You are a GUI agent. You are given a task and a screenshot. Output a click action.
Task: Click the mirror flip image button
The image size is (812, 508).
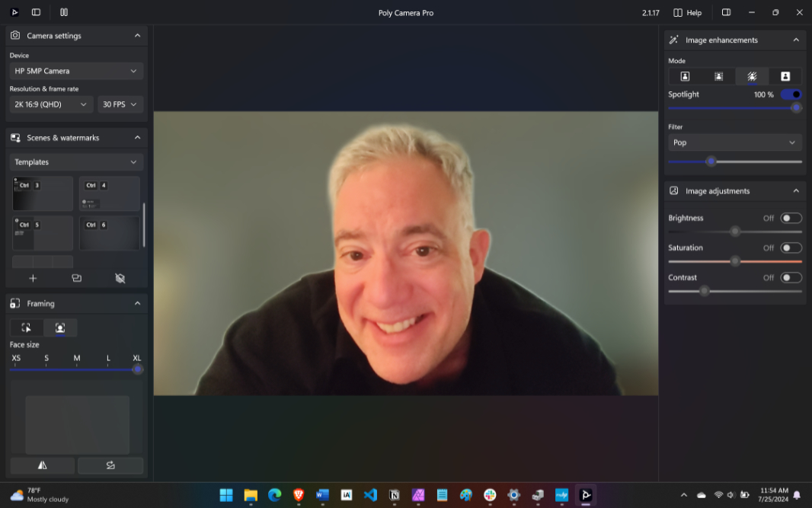43,465
